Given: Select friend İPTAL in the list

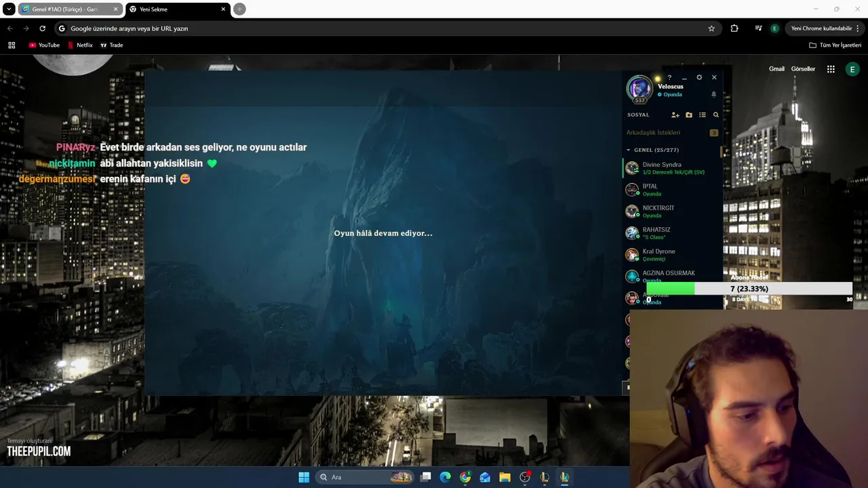Looking at the screenshot, I should pos(672,190).
